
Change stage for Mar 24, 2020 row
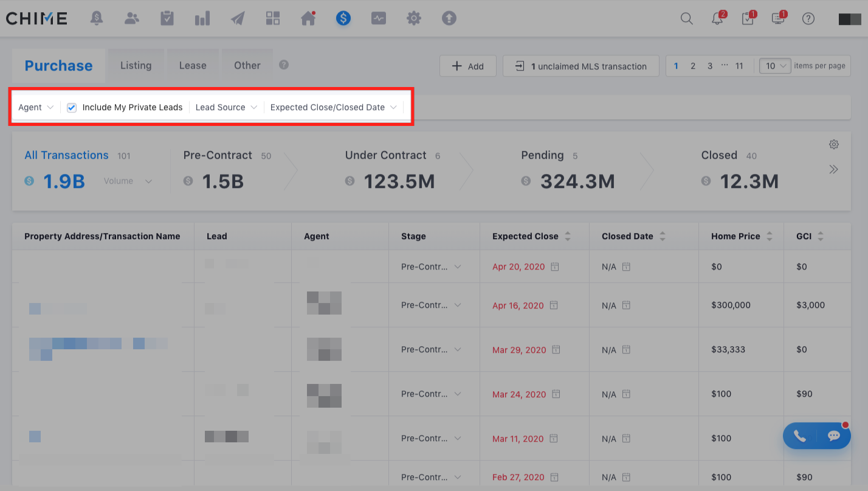pos(431,394)
